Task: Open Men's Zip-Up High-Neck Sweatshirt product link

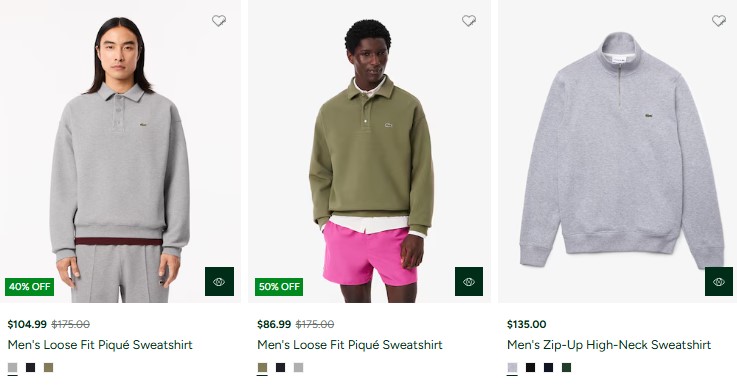Action: 609,345
